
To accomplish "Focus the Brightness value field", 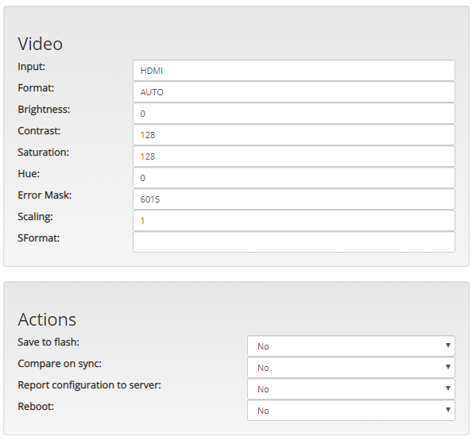I will (294, 114).
